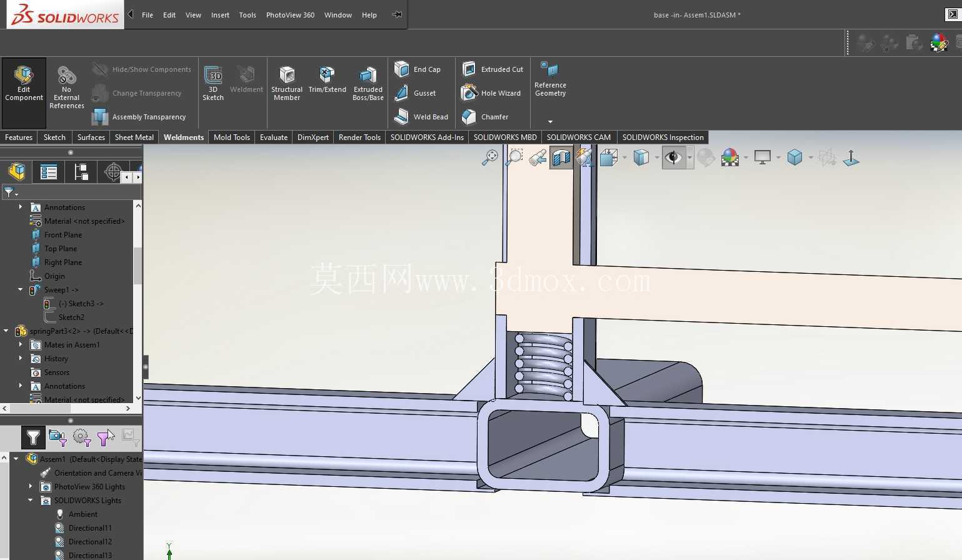Expand the Display Style dropdown arrow
The image size is (962, 560).
click(657, 157)
